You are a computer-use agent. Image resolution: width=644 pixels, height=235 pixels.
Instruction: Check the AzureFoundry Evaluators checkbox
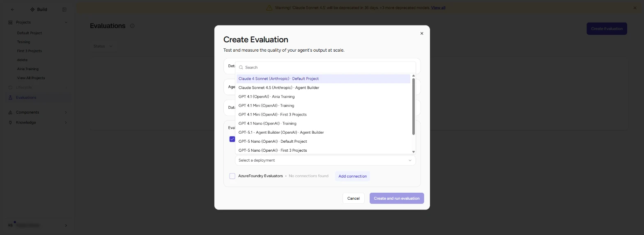coord(232,176)
